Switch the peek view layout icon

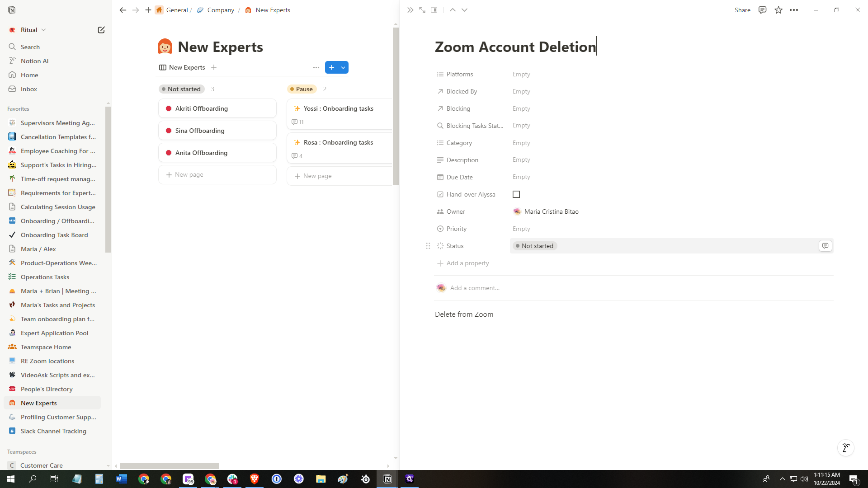(x=434, y=10)
